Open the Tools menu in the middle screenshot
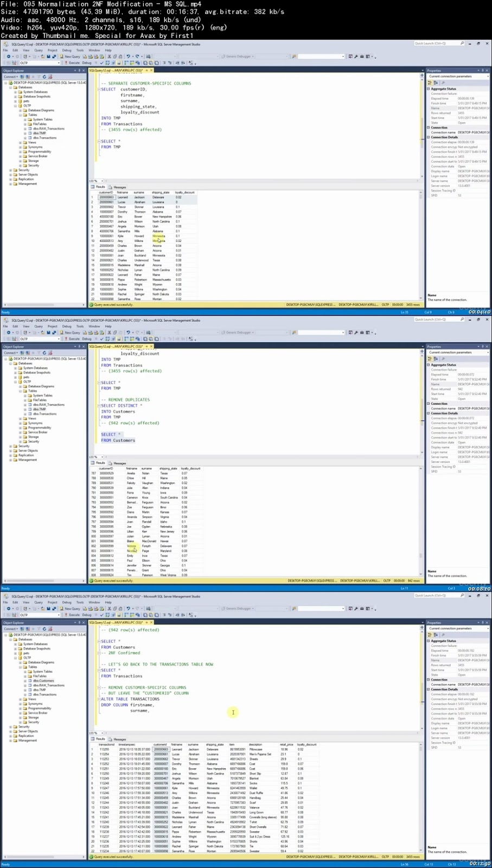Image resolution: width=492 pixels, height=868 pixels. (x=80, y=327)
